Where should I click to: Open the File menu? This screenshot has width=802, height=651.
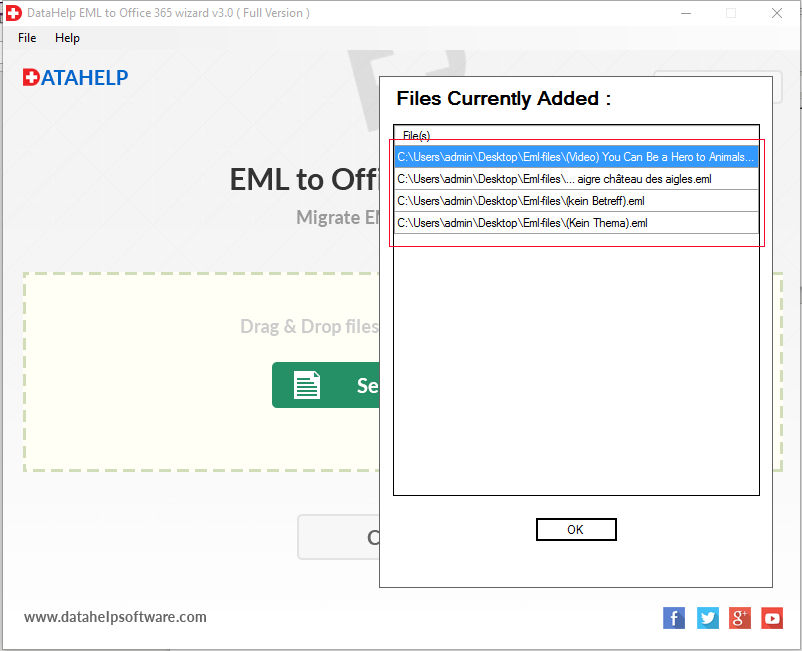(x=27, y=38)
